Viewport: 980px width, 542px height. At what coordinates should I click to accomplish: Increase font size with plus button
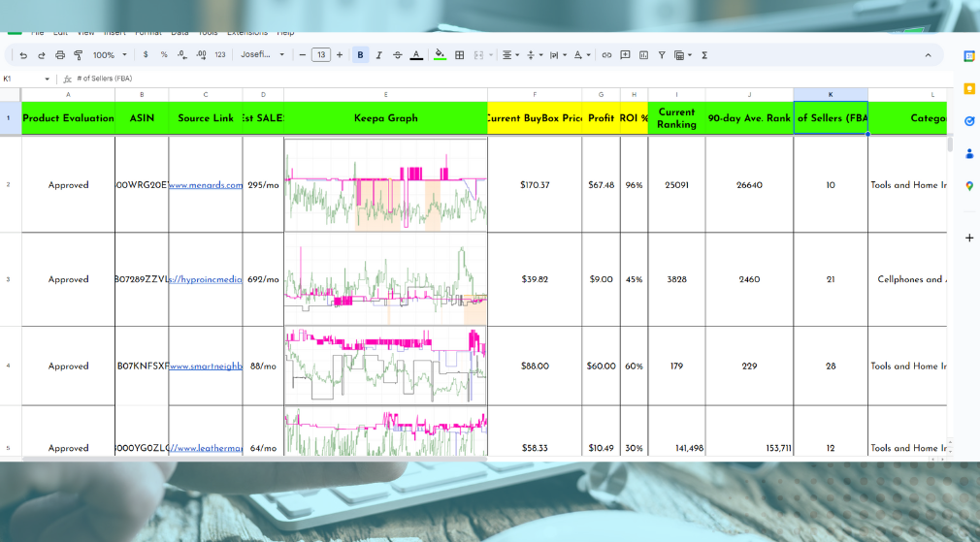(x=340, y=55)
